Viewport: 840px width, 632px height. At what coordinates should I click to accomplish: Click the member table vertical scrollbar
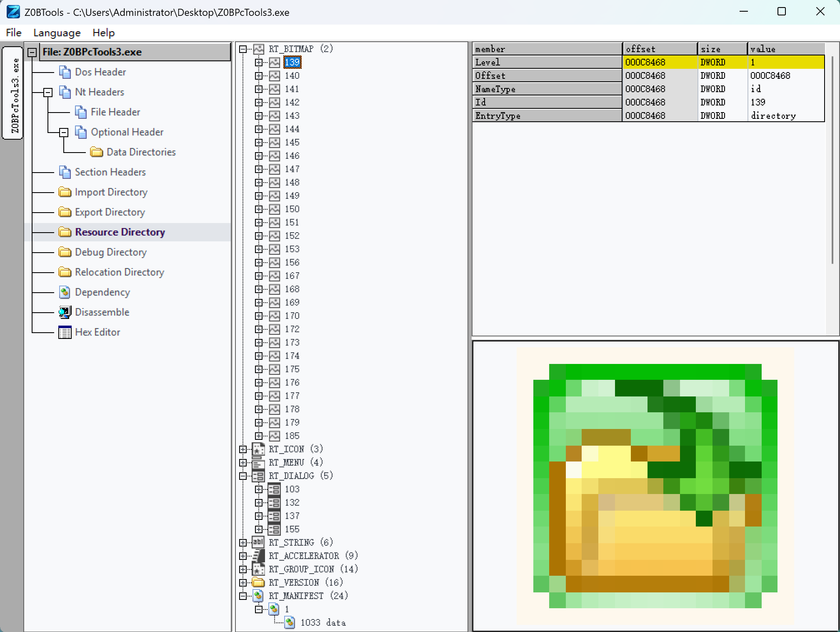point(832,160)
